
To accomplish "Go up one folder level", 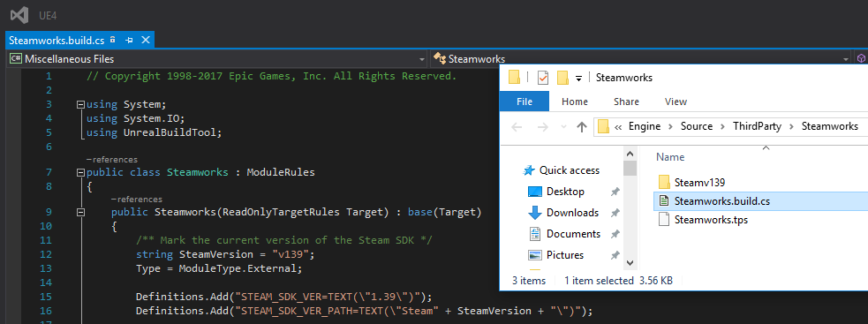I will click(581, 127).
